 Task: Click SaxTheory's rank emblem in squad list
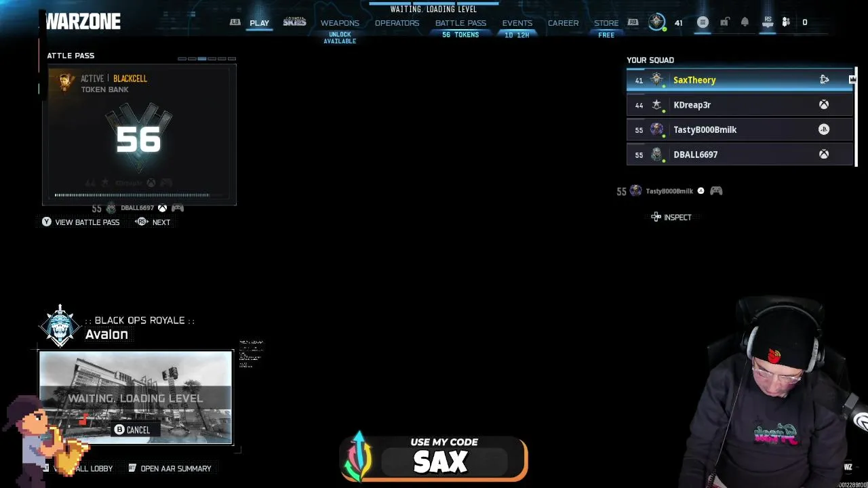656,80
